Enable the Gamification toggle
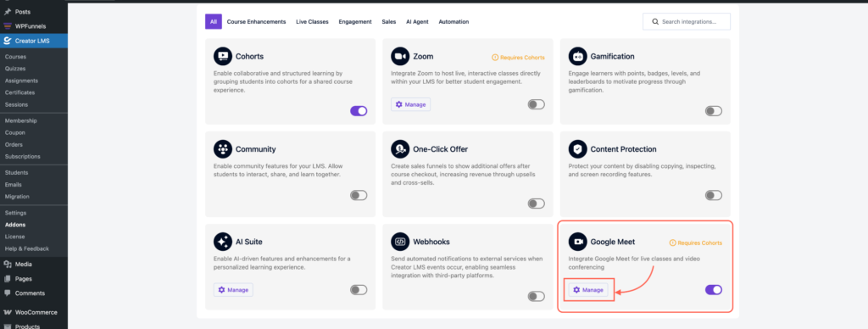 click(714, 111)
